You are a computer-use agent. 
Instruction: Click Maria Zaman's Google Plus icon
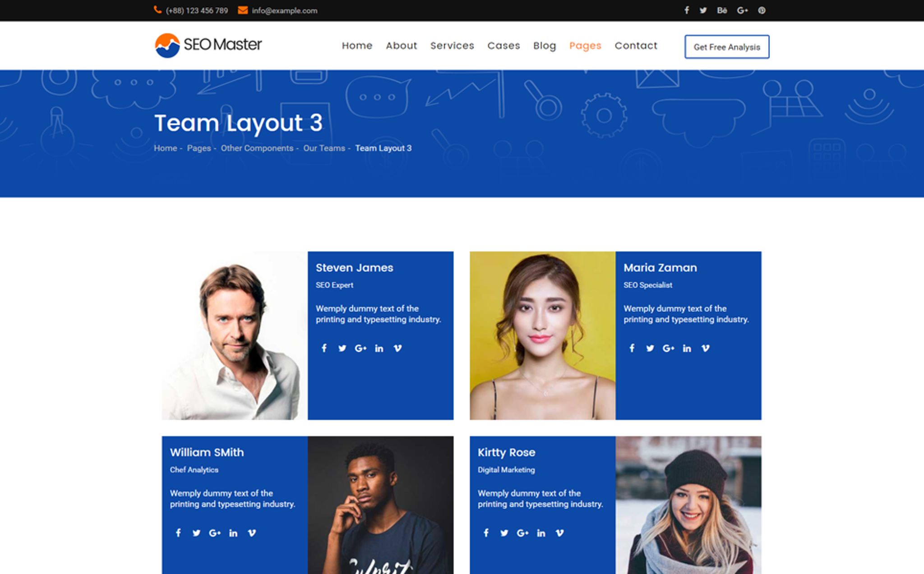(x=668, y=348)
